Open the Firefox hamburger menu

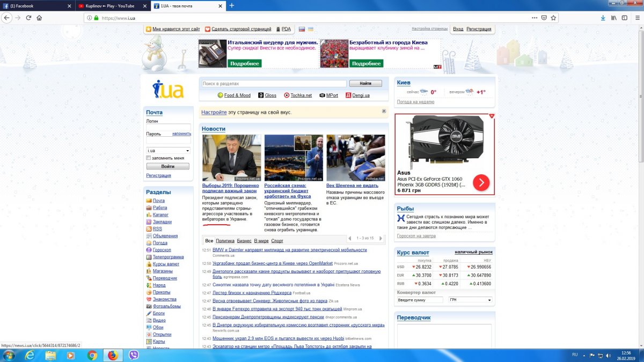(x=636, y=18)
